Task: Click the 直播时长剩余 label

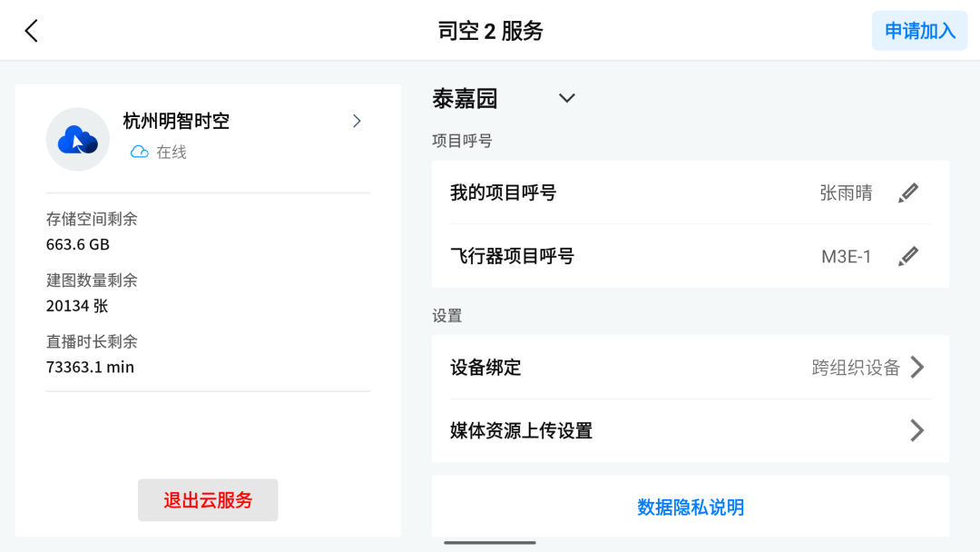Action: pyautogui.click(x=92, y=341)
